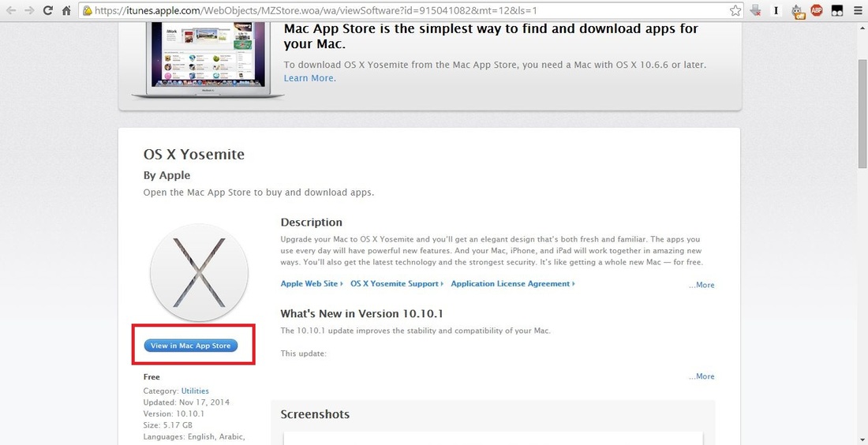The width and height of the screenshot is (868, 445).
Task: Open the black square extension with two circles
Action: [837, 10]
